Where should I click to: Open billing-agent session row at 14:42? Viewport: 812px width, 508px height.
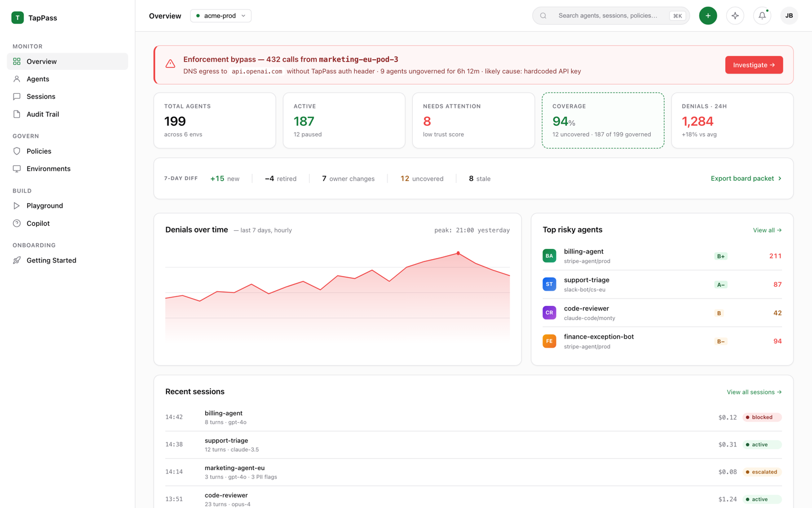474,417
